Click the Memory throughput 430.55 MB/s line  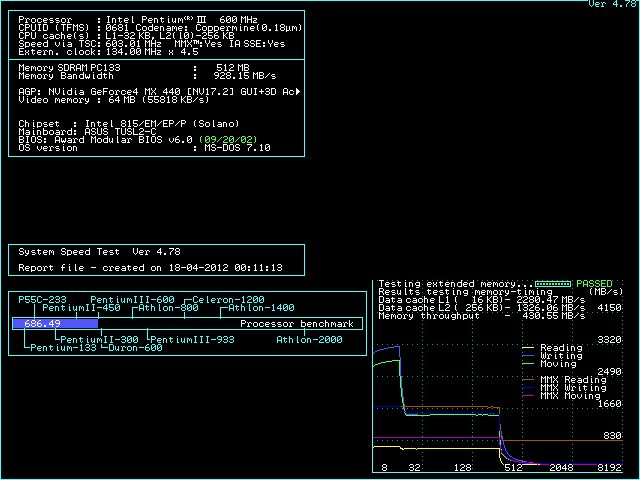pyautogui.click(x=482, y=316)
